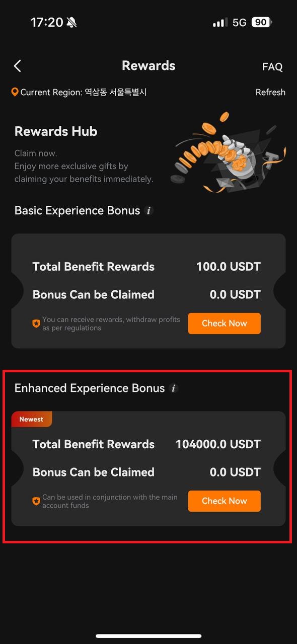Tap the muted bell icon in status bar
The height and width of the screenshot is (644, 297).
point(71,22)
